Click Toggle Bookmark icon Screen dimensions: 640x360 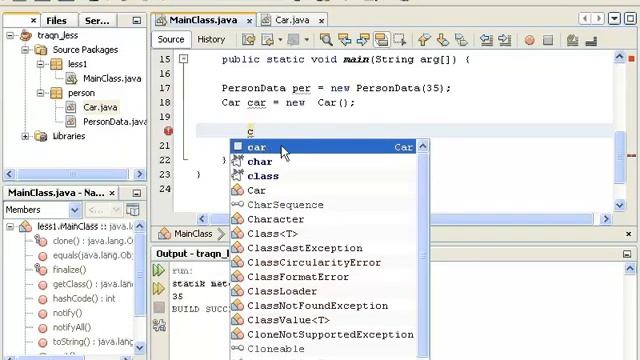tap(461, 40)
